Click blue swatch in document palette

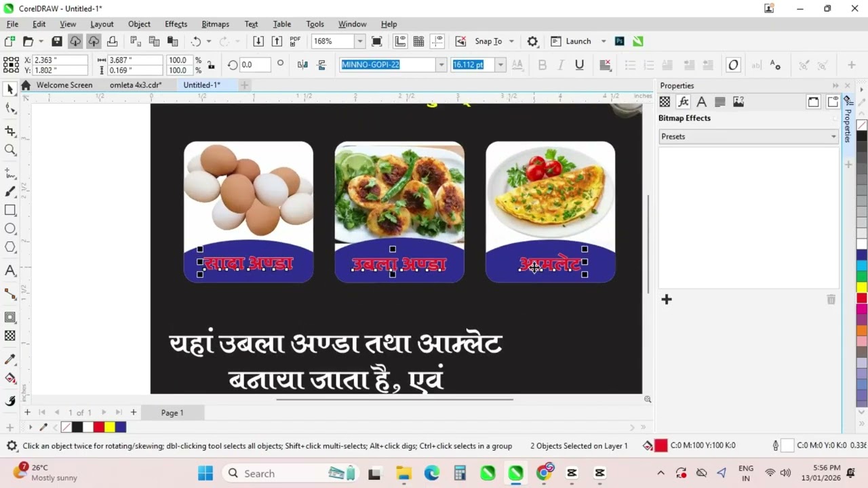click(121, 427)
